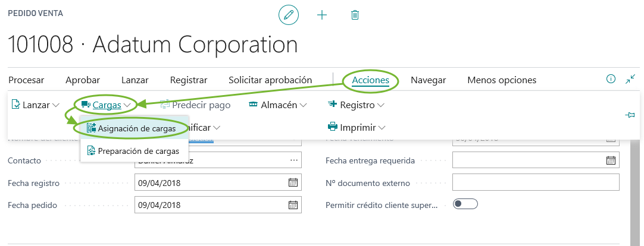The image size is (644, 246).
Task: Click the Imprimir action label
Action: click(358, 128)
